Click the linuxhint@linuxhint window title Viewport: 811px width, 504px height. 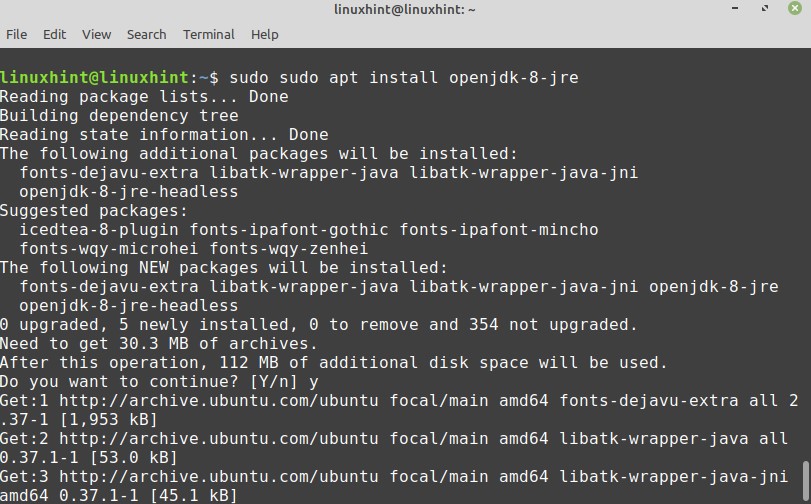[404, 9]
